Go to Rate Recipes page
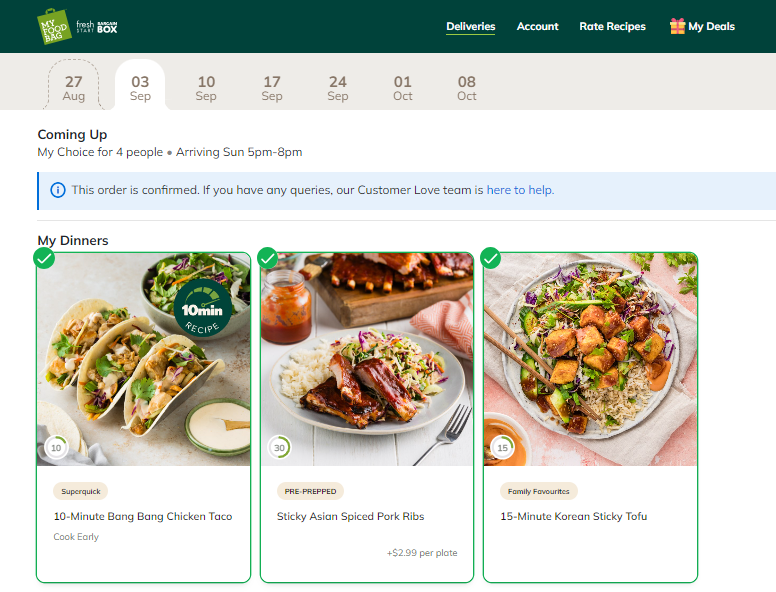Viewport: 776px width, 592px height. point(612,27)
